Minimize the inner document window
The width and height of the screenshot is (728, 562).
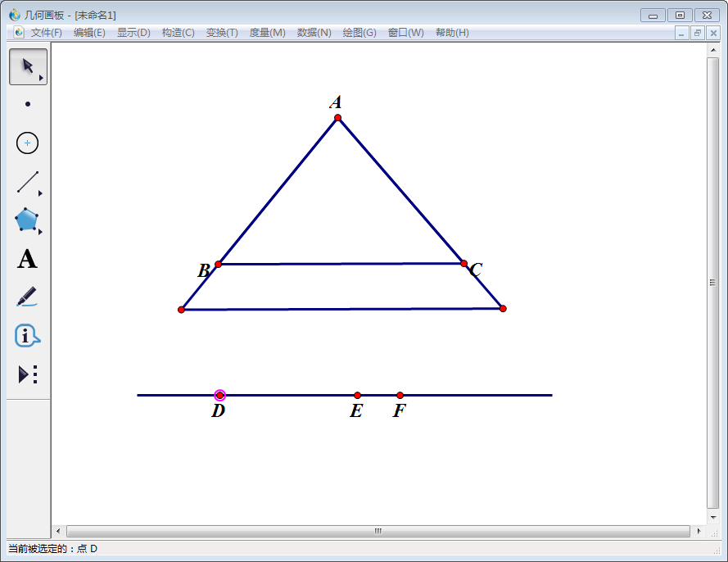tap(681, 33)
